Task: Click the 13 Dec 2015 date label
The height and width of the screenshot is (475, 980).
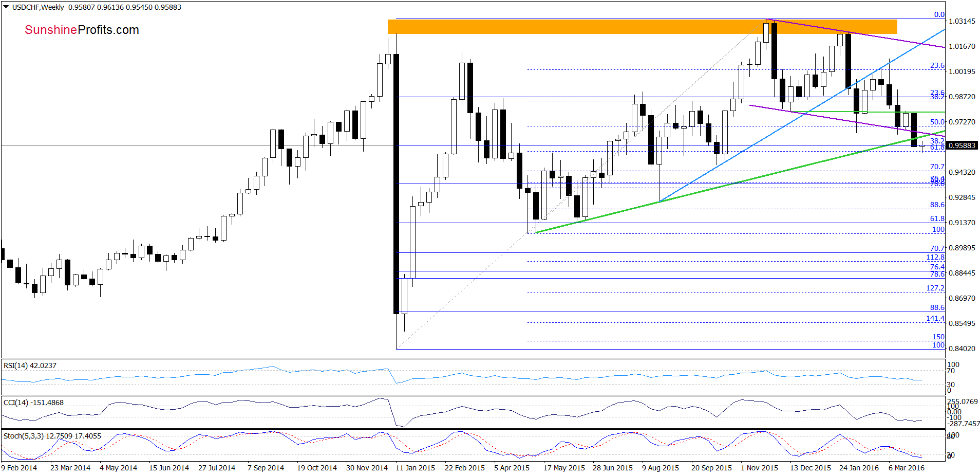Action: click(x=811, y=468)
